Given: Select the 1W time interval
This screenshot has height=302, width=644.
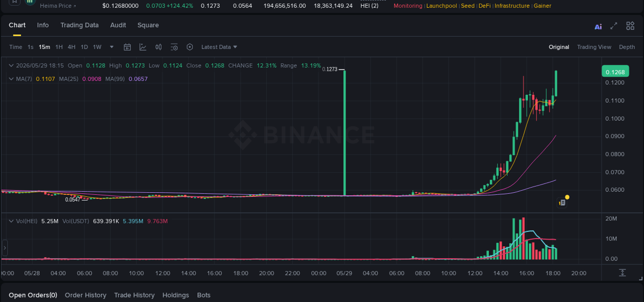Looking at the screenshot, I should tap(97, 47).
